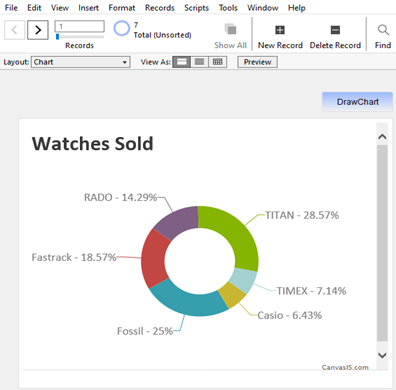Open the Window menu
The height and width of the screenshot is (390, 396).
pos(263,8)
